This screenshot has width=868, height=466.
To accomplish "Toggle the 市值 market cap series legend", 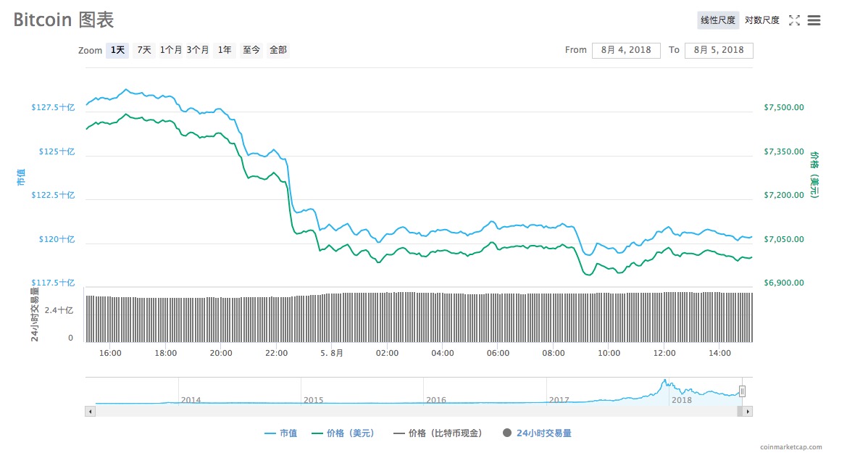I will click(x=280, y=433).
